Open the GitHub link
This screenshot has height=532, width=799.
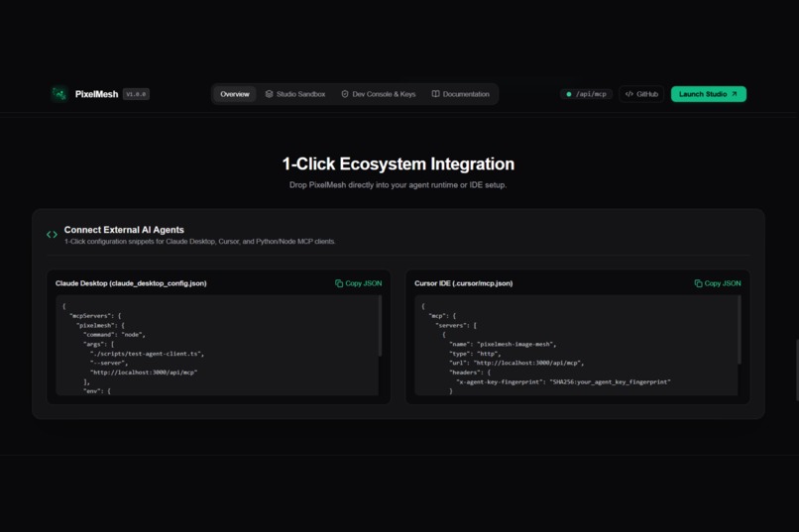[x=641, y=94]
